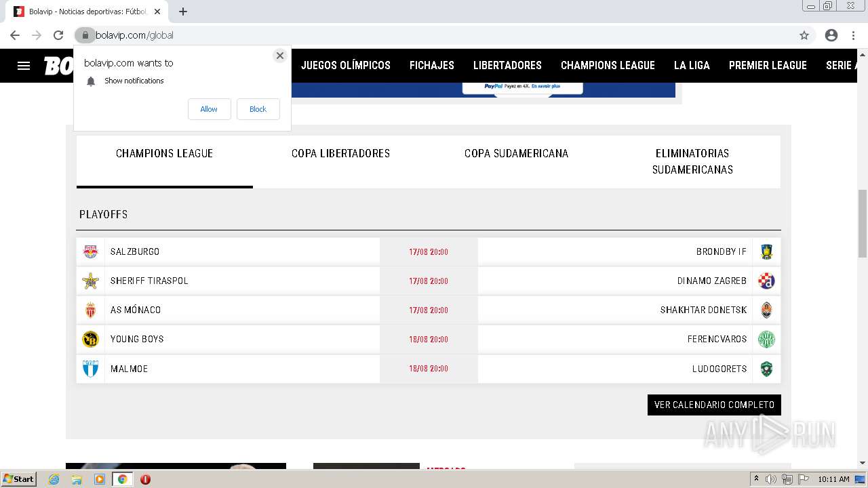868x488 pixels.
Task: Reload the page
Action: (x=58, y=35)
